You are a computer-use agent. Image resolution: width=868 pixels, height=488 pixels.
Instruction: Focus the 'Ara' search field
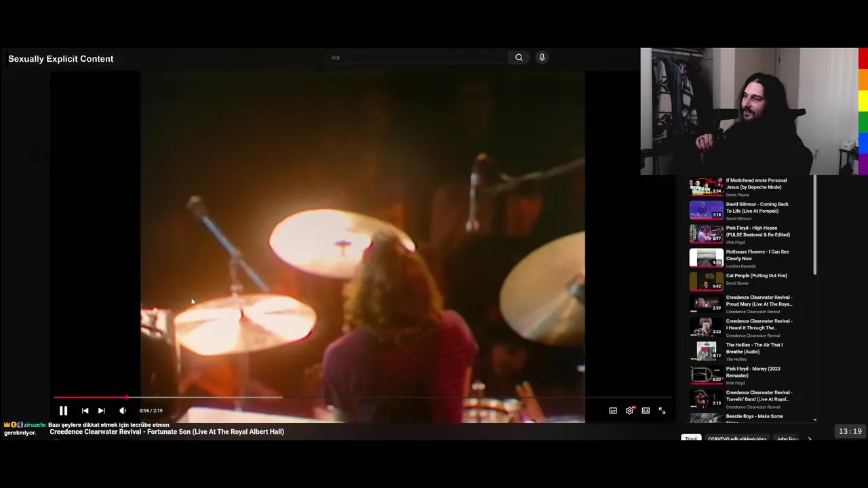(x=417, y=58)
